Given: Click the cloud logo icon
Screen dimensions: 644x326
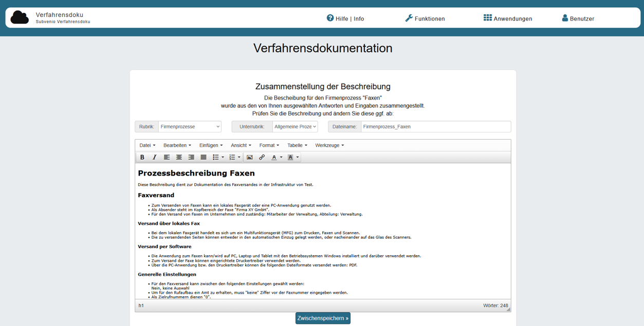Looking at the screenshot, I should click(x=20, y=17).
